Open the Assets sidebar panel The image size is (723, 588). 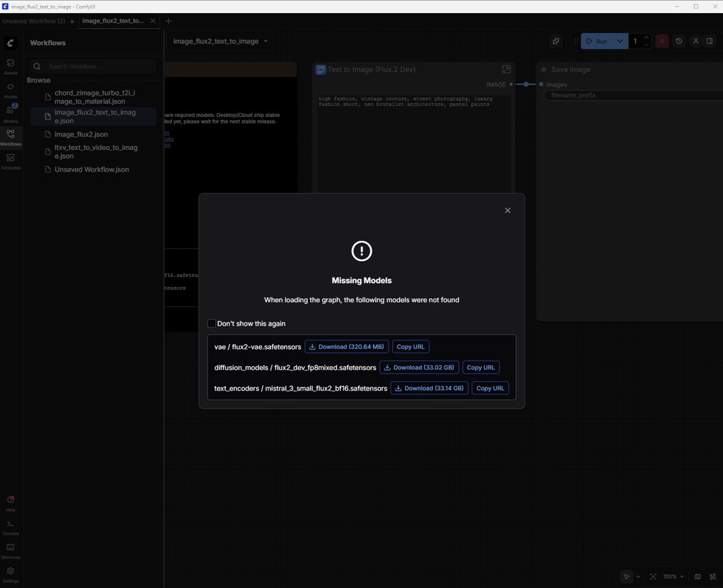(10, 66)
